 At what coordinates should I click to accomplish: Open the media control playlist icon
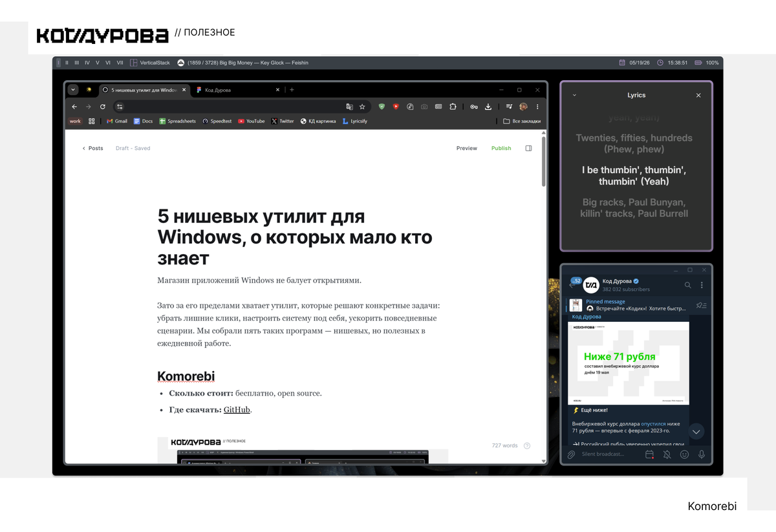(x=510, y=107)
